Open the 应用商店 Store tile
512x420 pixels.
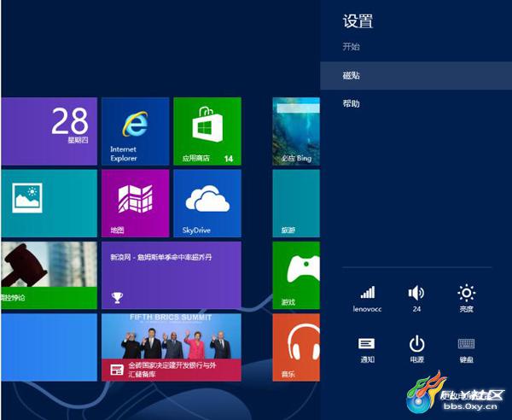(x=207, y=131)
